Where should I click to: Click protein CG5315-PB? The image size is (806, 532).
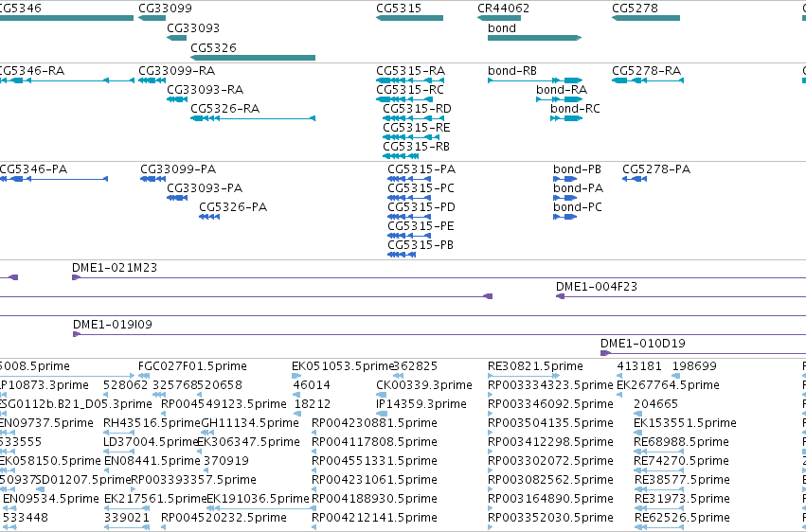(x=421, y=245)
